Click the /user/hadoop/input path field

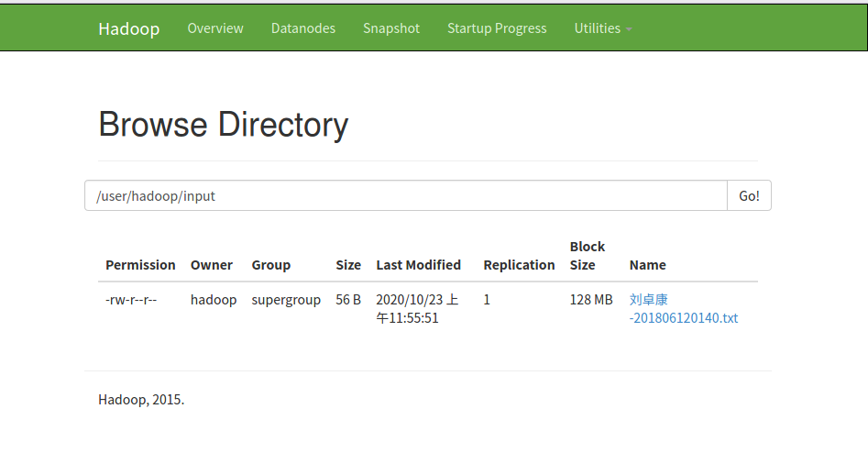point(405,195)
